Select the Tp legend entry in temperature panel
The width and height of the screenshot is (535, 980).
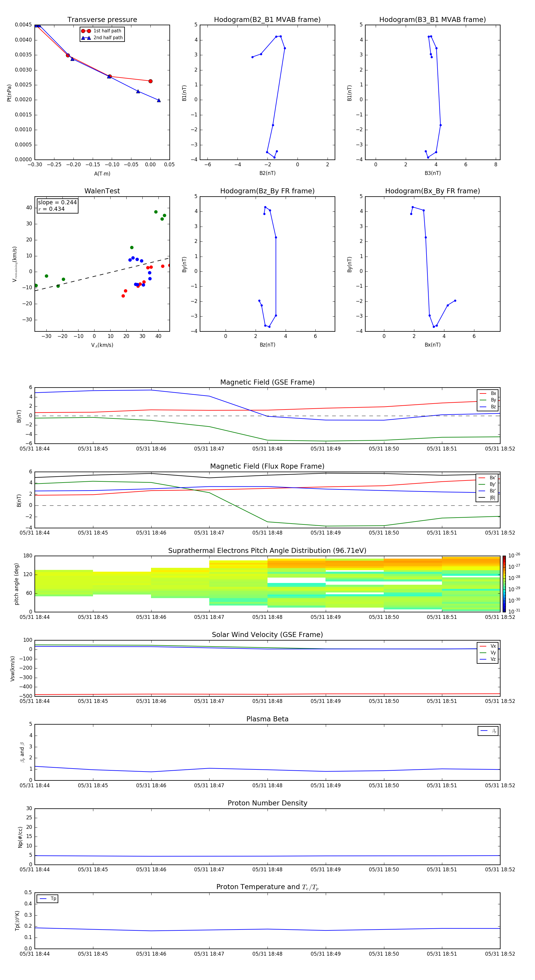click(48, 899)
